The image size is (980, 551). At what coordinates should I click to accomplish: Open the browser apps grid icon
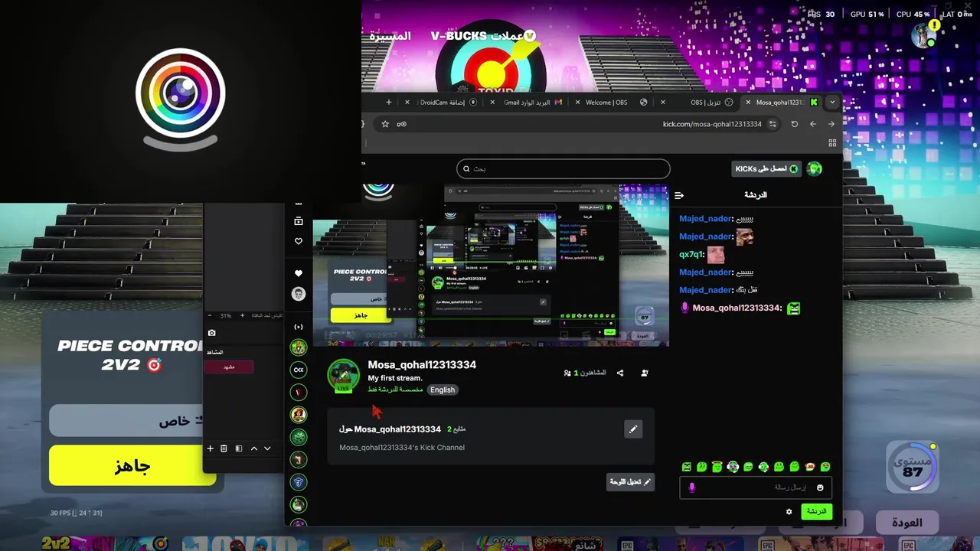[832, 142]
